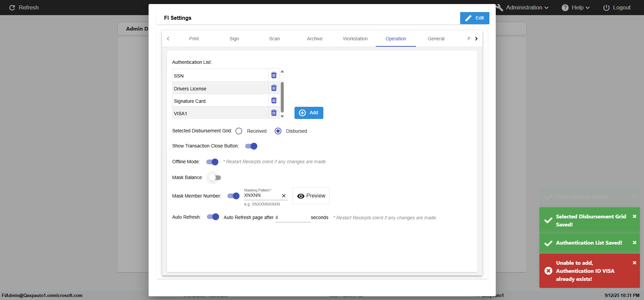
Task: Close the Authentication List Saved notification
Action: pos(634,243)
